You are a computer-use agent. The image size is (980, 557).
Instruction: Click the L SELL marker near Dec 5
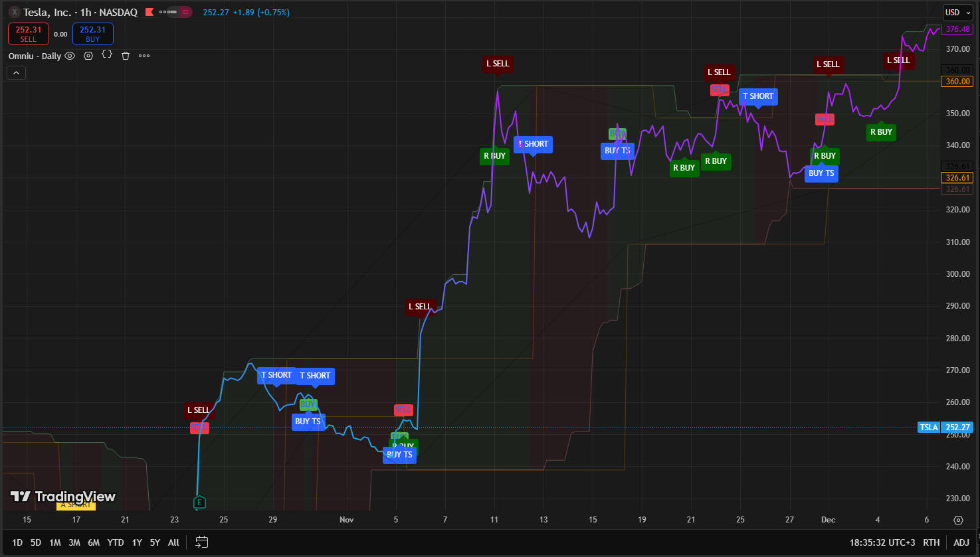898,60
